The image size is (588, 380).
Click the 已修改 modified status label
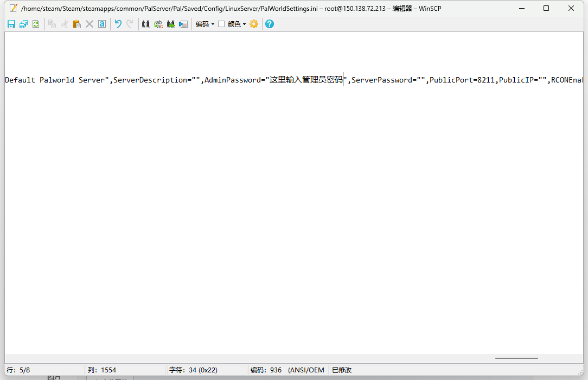[x=342, y=370]
